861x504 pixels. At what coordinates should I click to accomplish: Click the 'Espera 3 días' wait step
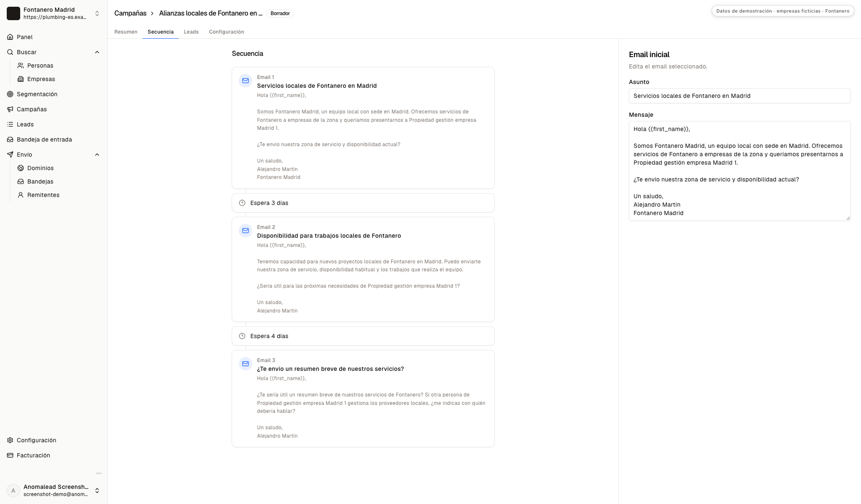363,203
